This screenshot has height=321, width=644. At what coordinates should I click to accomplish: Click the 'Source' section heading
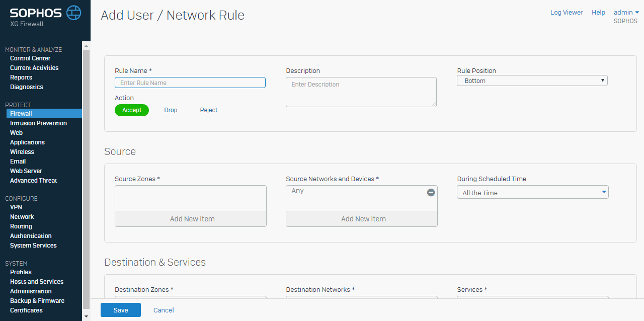[x=120, y=151]
